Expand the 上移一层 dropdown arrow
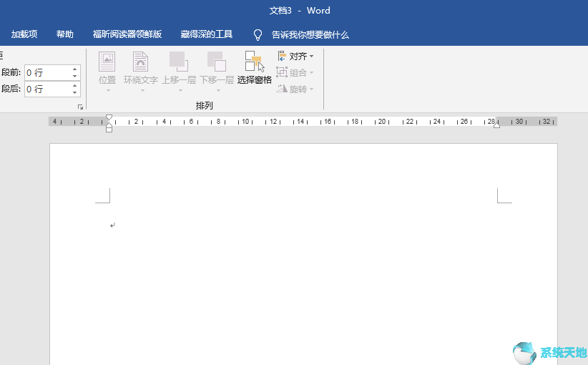Image resolution: width=588 pixels, height=365 pixels. 180,90
